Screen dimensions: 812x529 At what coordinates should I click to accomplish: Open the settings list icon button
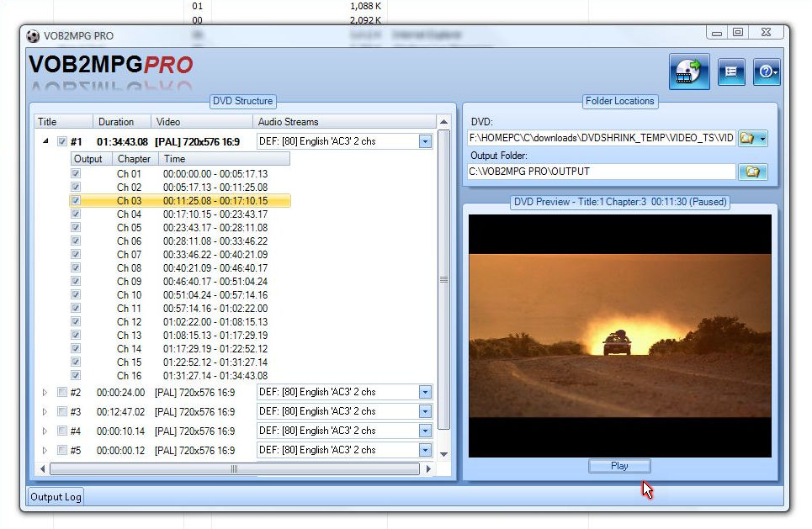(731, 71)
